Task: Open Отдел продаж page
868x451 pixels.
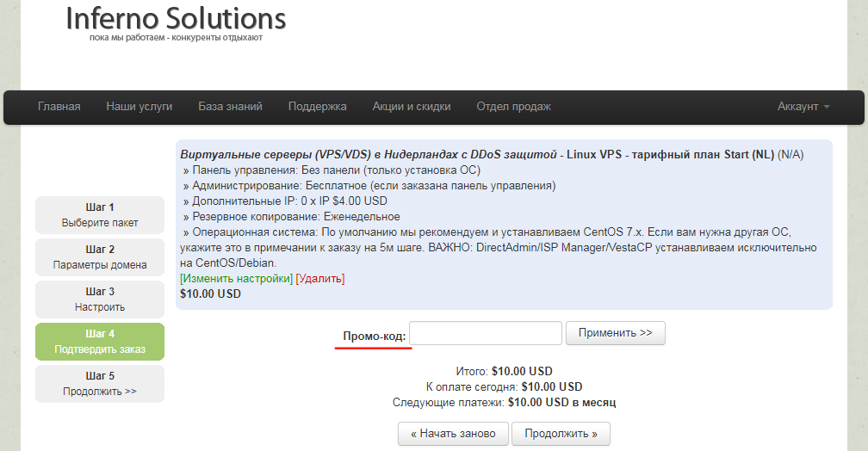Action: pos(514,107)
